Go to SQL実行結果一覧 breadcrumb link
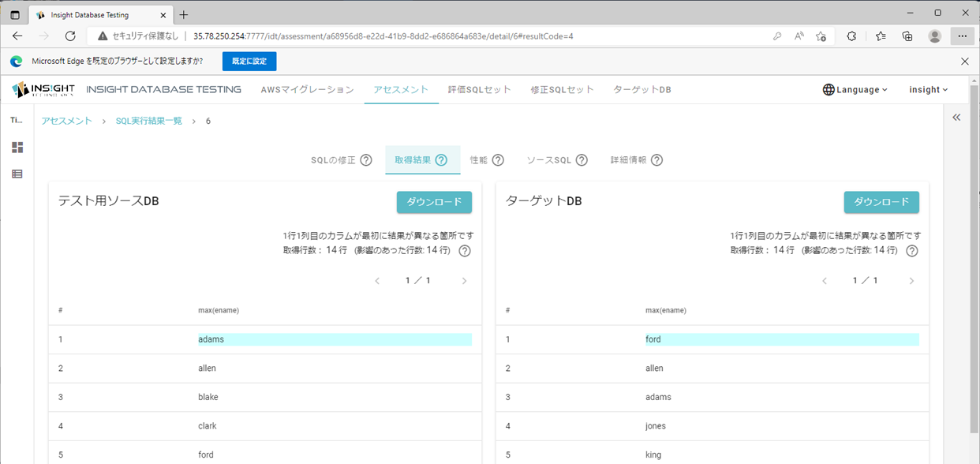980x464 pixels. [x=149, y=121]
